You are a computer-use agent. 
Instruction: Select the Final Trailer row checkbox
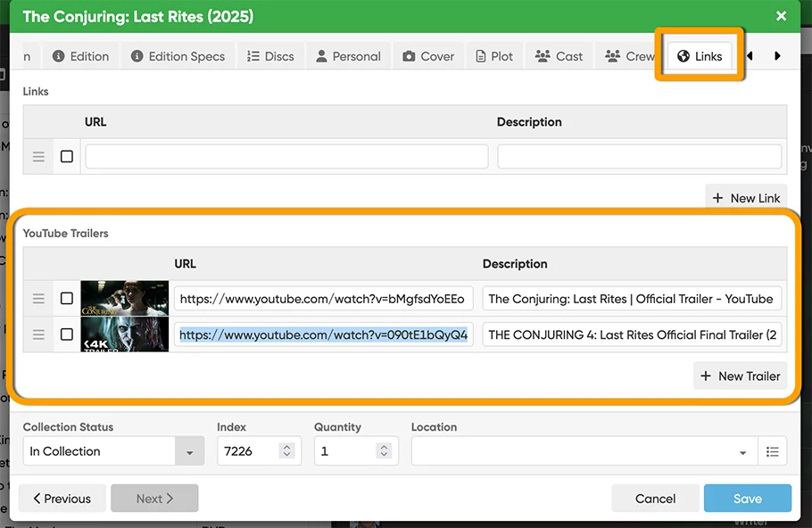point(67,334)
